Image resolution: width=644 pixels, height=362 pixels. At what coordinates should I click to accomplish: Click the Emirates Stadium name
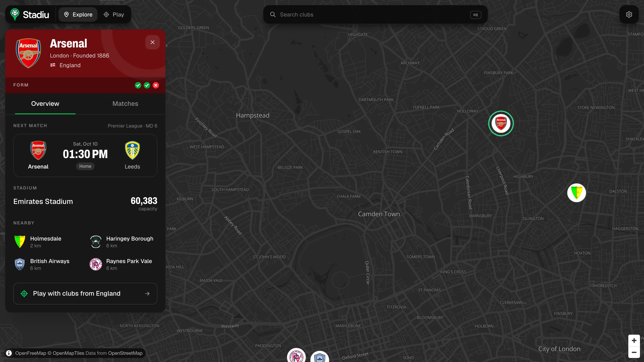point(43,201)
